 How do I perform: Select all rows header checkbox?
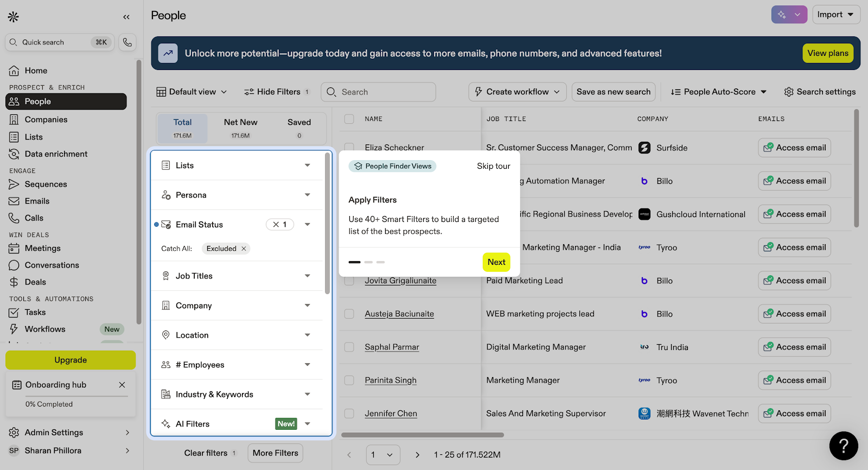click(x=349, y=119)
